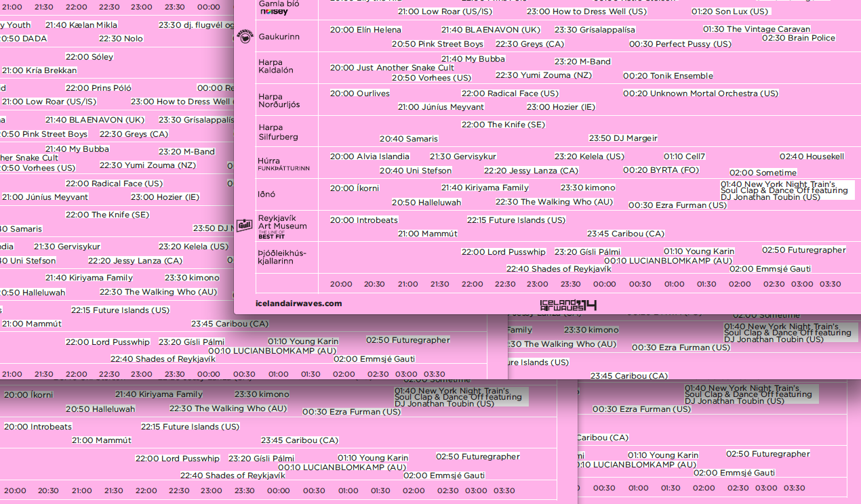
Task: Click 01:10 Young Karin in bottom-right copy
Action: 663,455
